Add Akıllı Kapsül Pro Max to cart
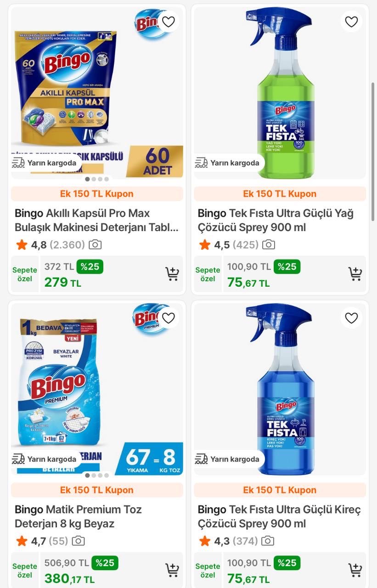The image size is (377, 588). 172,274
